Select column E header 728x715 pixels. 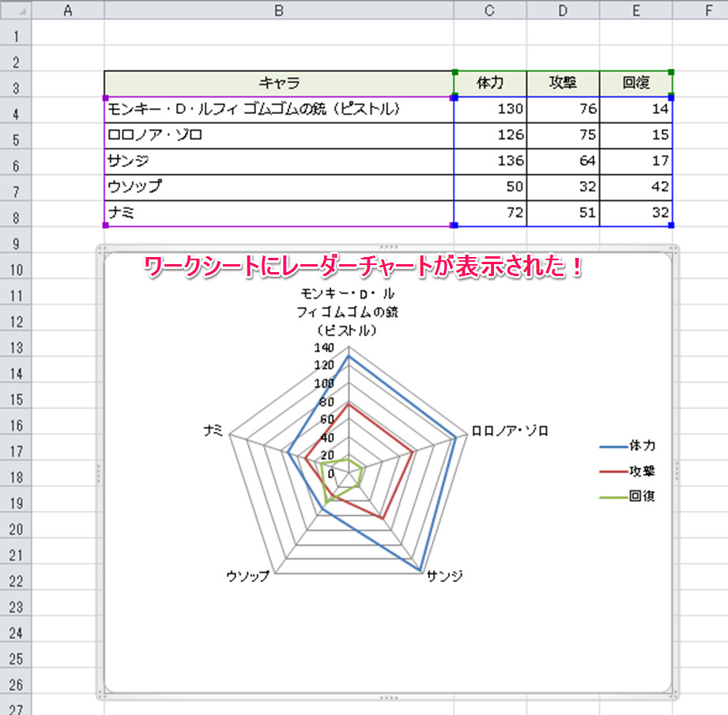click(x=636, y=9)
